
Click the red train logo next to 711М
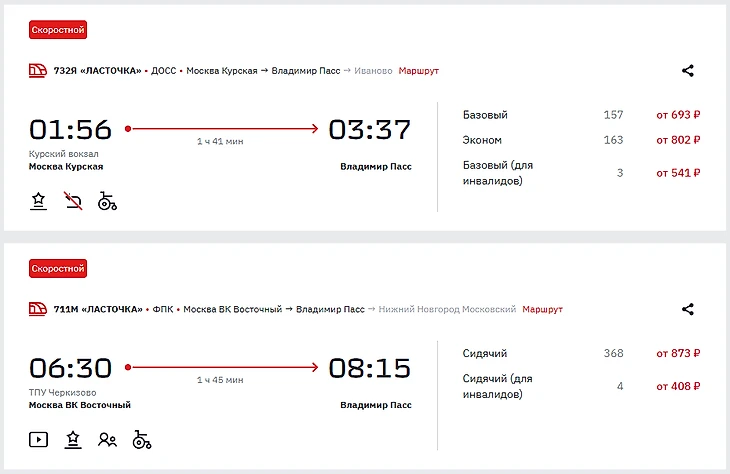pos(38,309)
